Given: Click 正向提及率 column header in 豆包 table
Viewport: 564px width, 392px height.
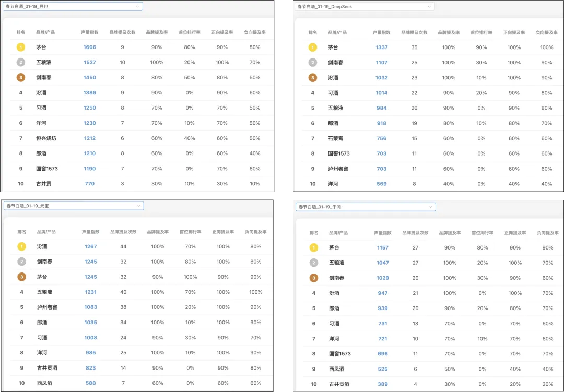Looking at the screenshot, I should click(222, 32).
